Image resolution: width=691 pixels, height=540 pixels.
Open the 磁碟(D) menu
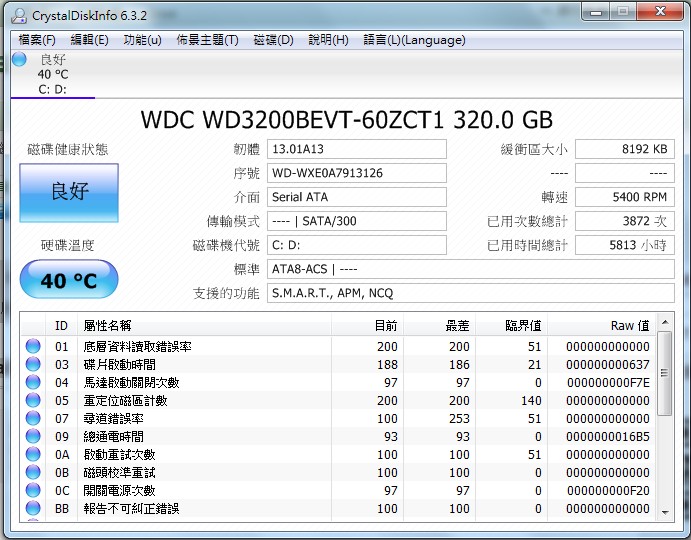273,40
